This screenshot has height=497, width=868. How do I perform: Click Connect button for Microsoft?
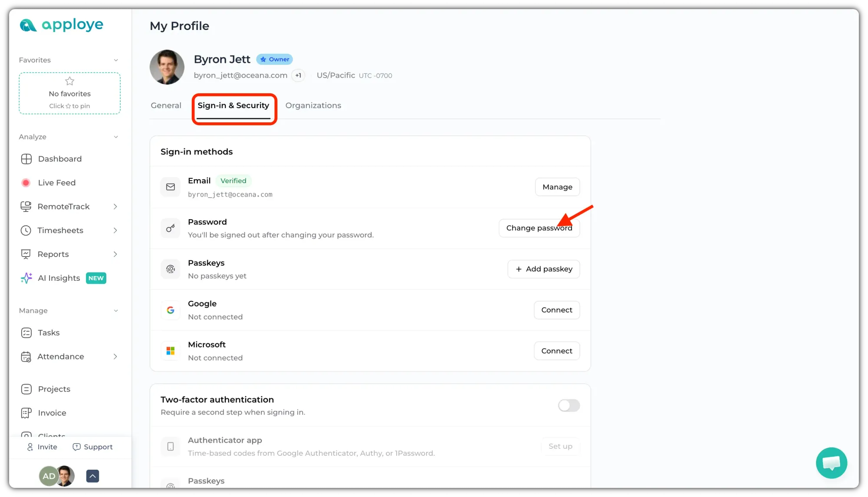pos(557,351)
